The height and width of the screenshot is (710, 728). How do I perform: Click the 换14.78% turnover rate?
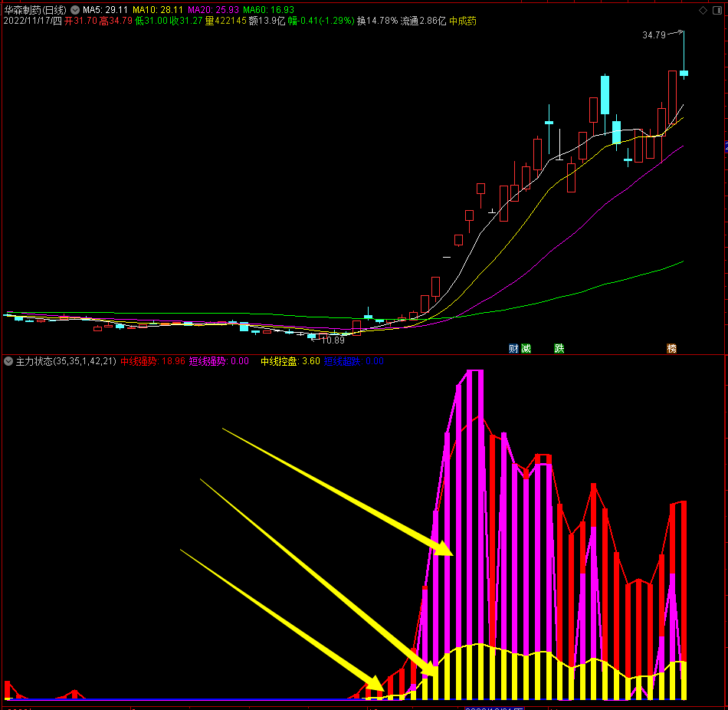point(377,21)
